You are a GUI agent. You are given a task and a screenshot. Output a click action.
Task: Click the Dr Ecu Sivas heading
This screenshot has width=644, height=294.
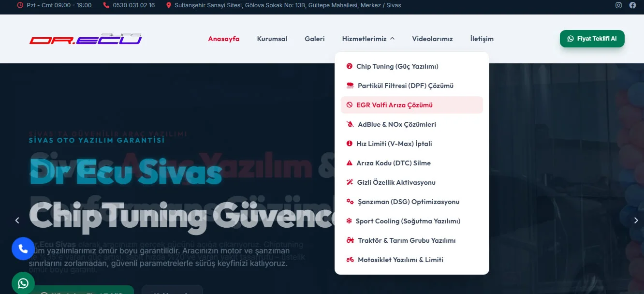tap(126, 173)
